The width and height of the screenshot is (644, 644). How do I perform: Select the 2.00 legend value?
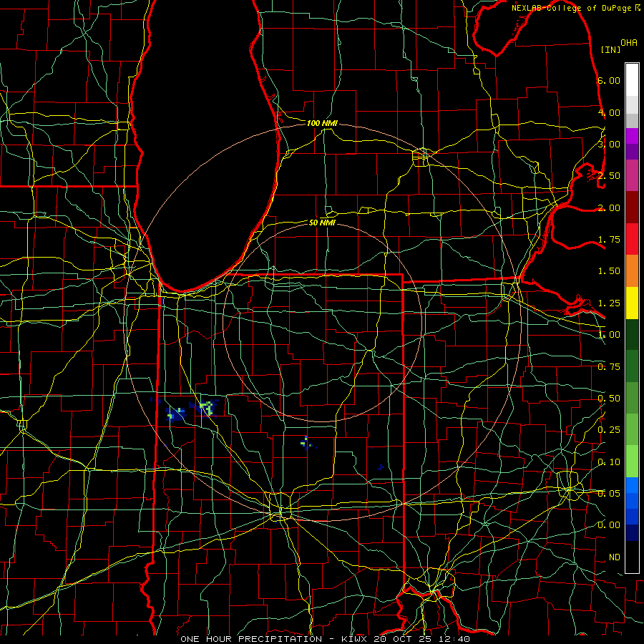click(609, 208)
